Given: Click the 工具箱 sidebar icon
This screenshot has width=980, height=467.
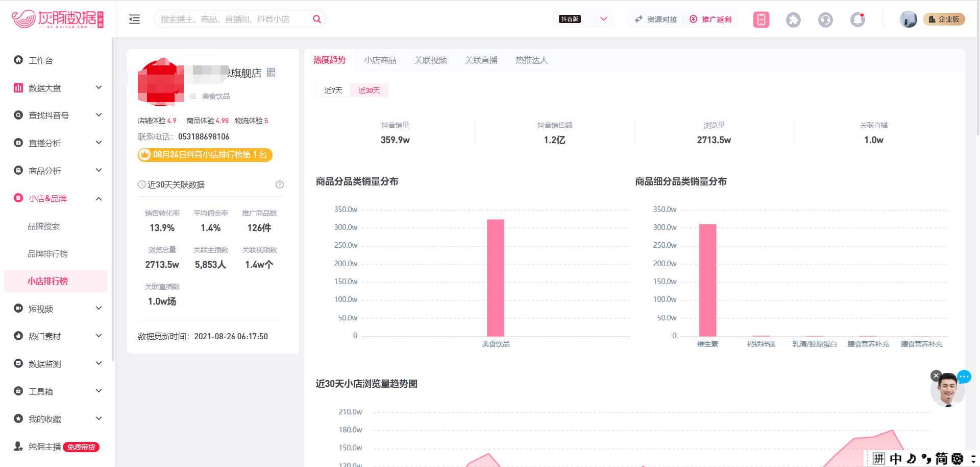Looking at the screenshot, I should [18, 391].
